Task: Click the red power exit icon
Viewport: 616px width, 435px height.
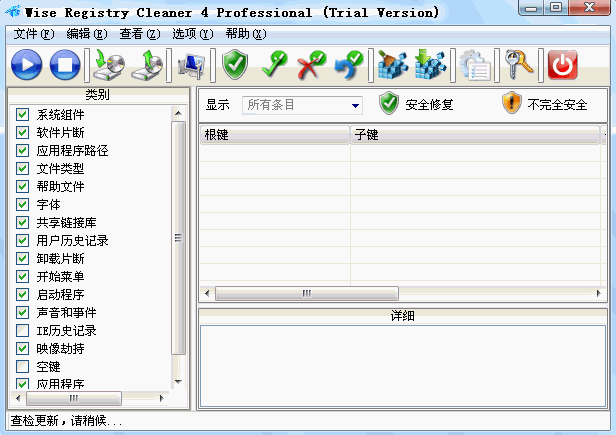Action: tap(563, 65)
